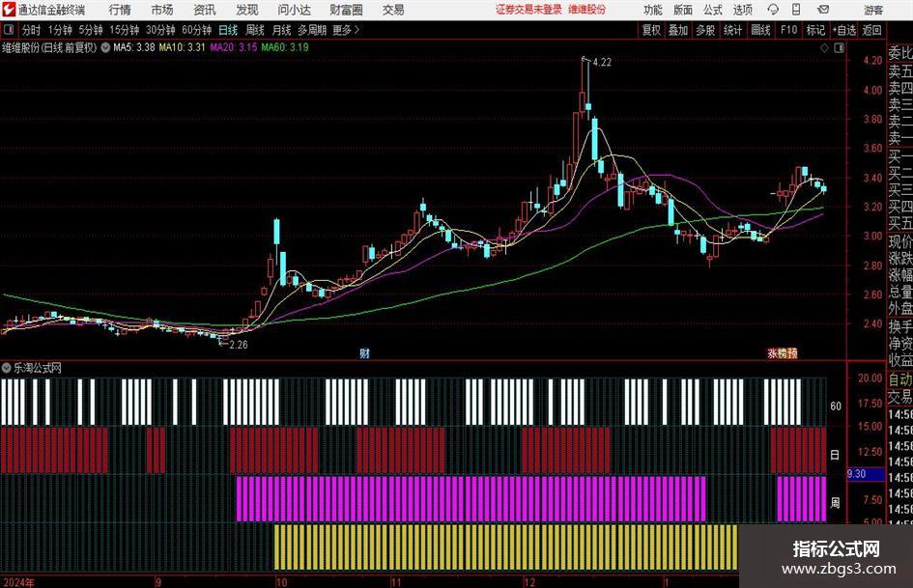Click the 4.22 high price label
The image size is (913, 588).
click(x=602, y=63)
